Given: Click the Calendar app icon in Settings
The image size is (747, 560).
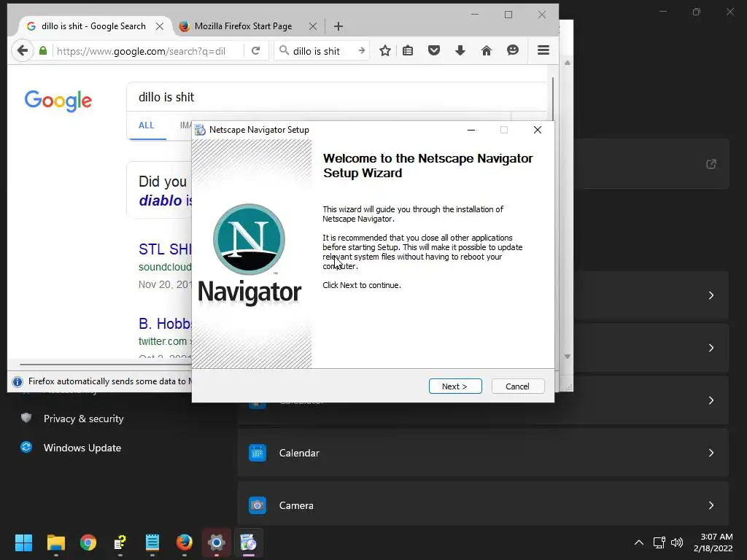Looking at the screenshot, I should (258, 453).
